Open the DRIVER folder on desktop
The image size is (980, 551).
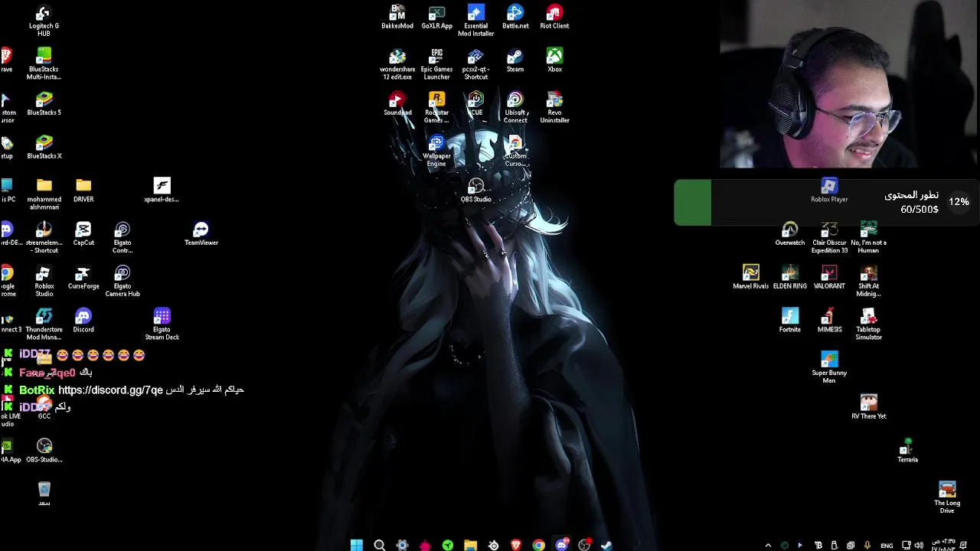click(x=83, y=191)
